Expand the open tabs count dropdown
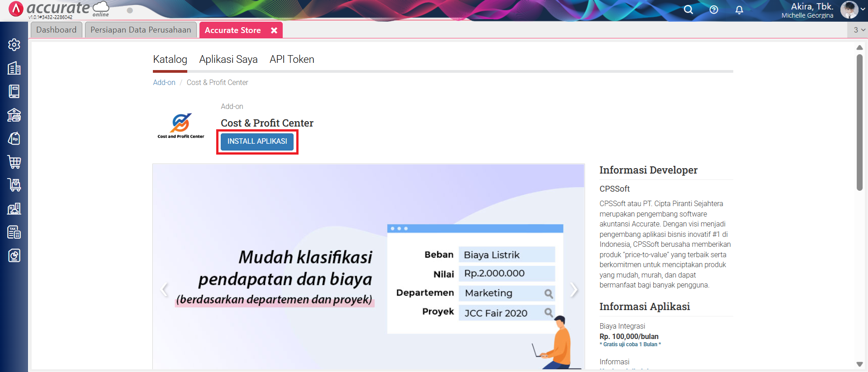This screenshot has width=868, height=372. (x=859, y=30)
